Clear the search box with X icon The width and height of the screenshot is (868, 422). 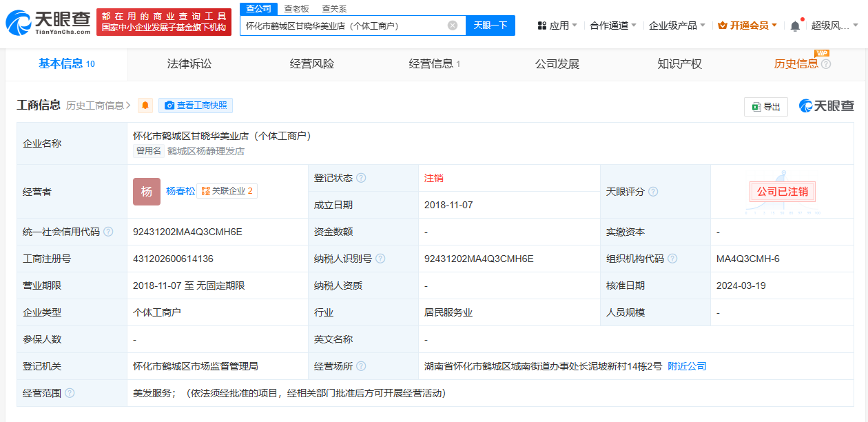453,26
